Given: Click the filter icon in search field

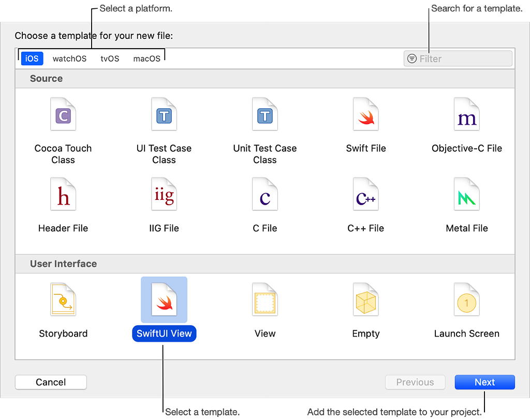Looking at the screenshot, I should pos(411,59).
